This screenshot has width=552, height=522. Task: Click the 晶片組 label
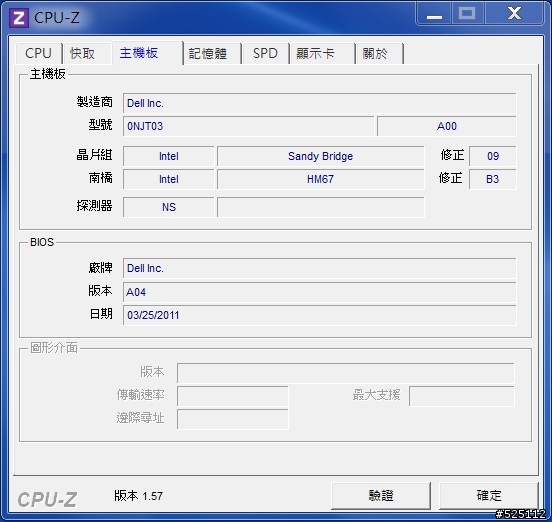[95, 155]
